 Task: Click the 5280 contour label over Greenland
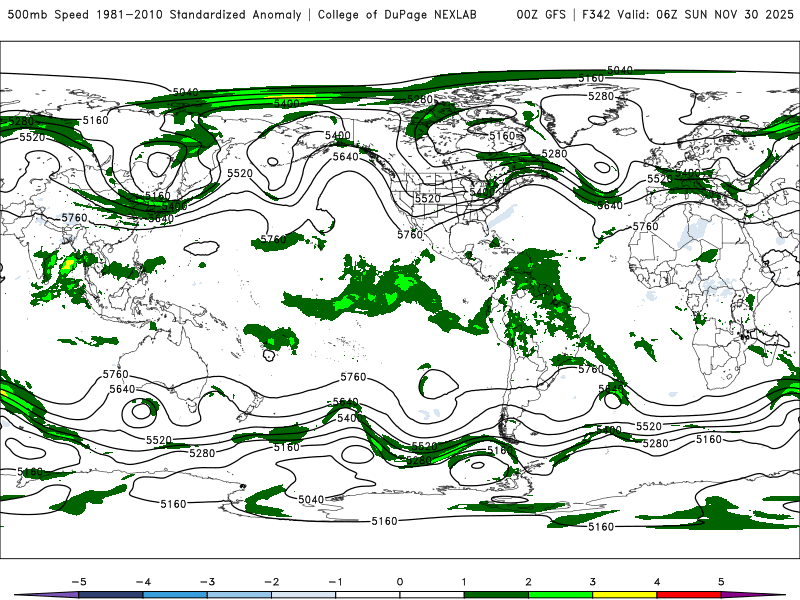coord(601,96)
